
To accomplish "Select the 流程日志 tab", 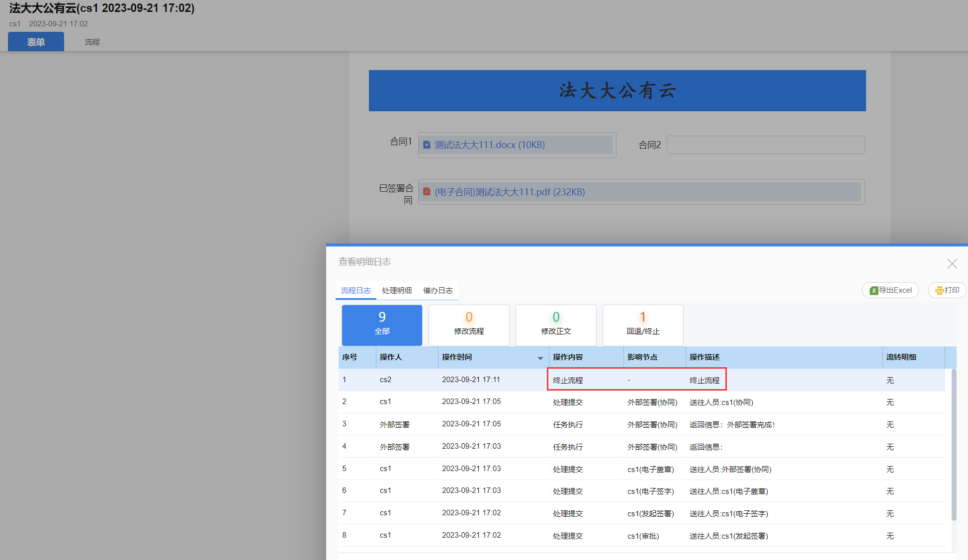I will pyautogui.click(x=355, y=291).
